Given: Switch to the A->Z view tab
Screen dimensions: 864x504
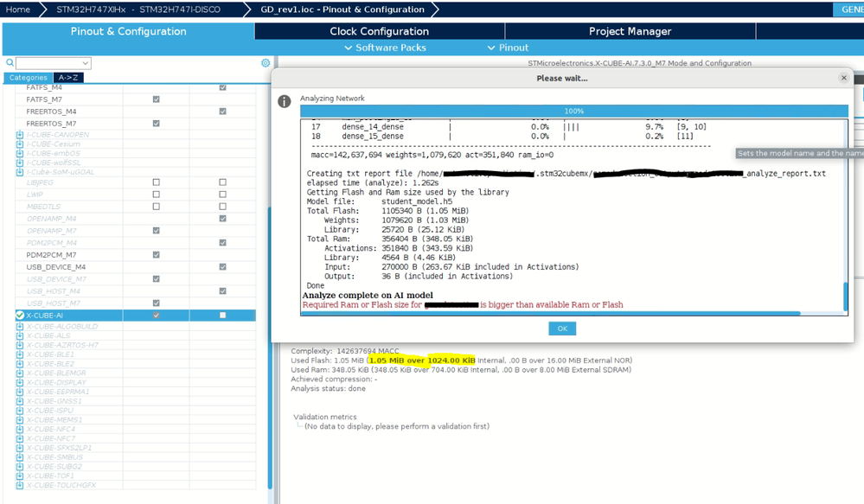Looking at the screenshot, I should tap(68, 78).
